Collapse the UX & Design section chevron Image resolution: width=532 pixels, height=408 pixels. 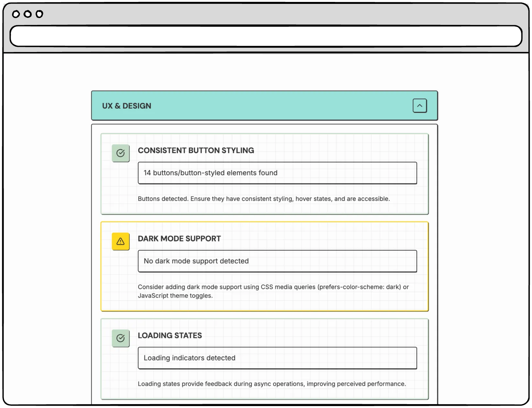pyautogui.click(x=419, y=106)
